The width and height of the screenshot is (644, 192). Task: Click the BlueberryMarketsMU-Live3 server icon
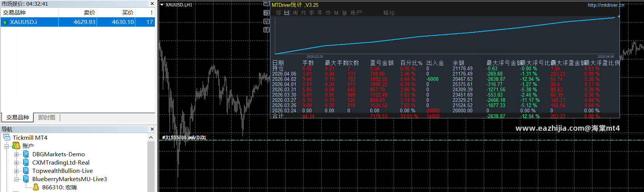[26, 179]
